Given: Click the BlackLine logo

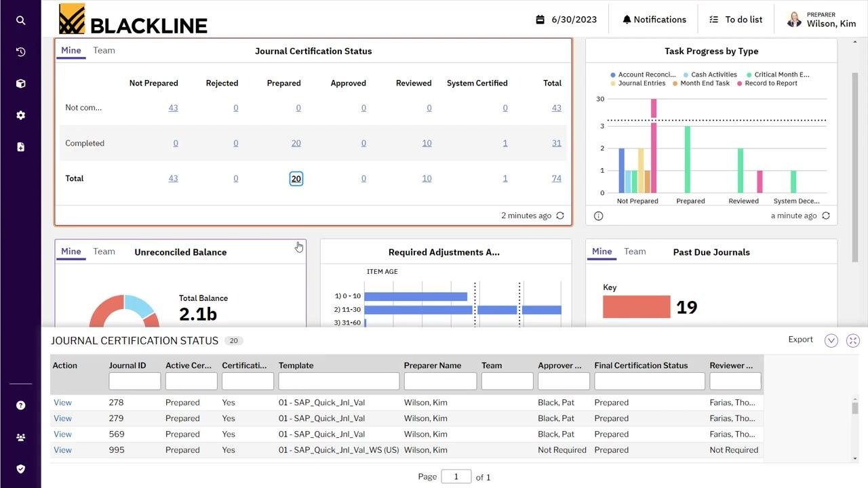Looking at the screenshot, I should pyautogui.click(x=133, y=19).
